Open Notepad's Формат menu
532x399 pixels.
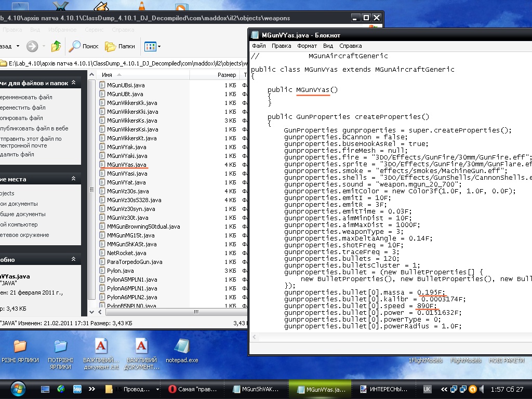click(x=307, y=46)
